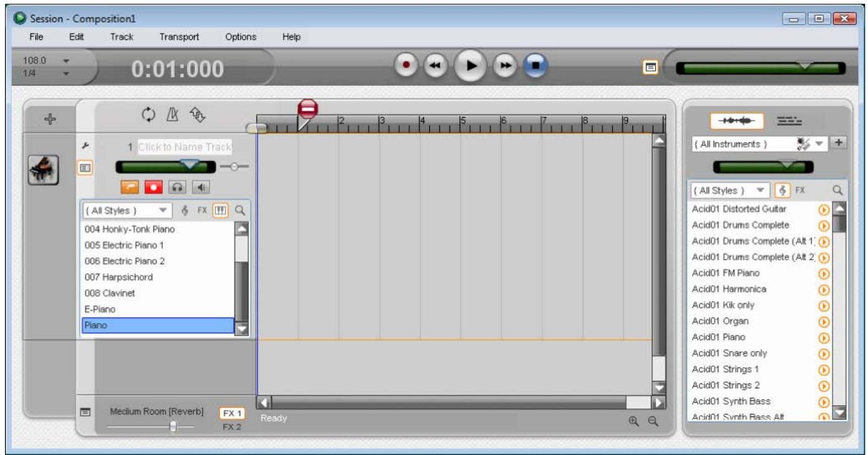This screenshot has width=868, height=455.
Task: Toggle the track panel list icon under the wrench
Action: pos(85,167)
